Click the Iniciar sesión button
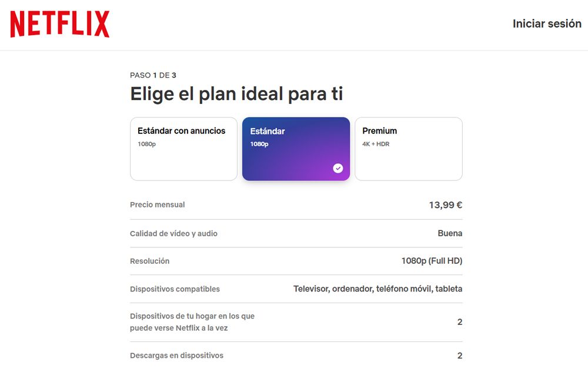The width and height of the screenshot is (588, 369). (547, 24)
